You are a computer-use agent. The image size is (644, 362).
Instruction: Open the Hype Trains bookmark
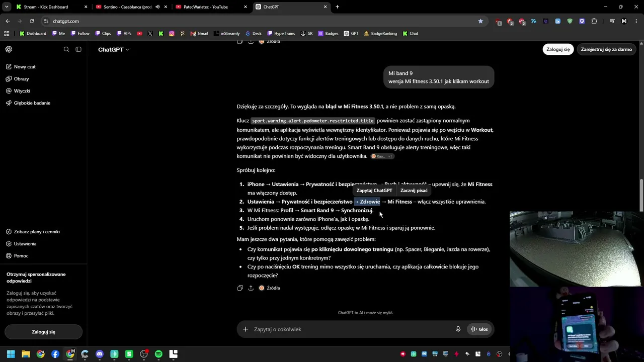click(x=281, y=34)
